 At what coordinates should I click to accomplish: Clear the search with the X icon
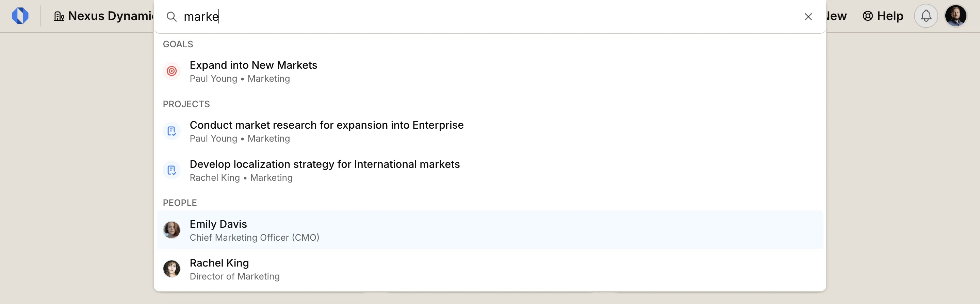(x=808, y=16)
